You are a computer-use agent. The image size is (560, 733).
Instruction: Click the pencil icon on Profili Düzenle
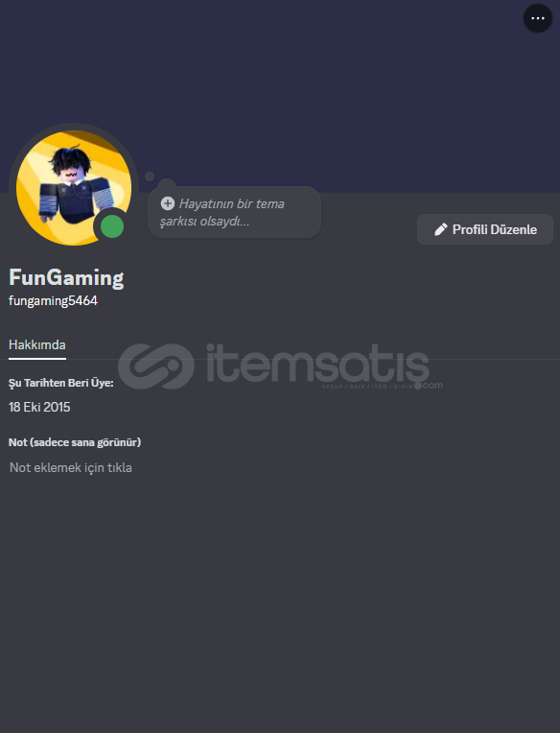pos(440,229)
